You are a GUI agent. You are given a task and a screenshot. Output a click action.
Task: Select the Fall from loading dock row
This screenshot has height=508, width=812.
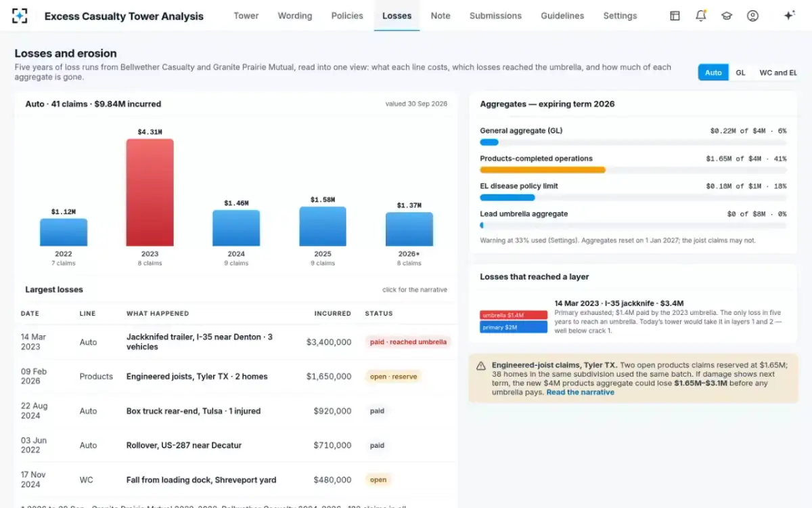coord(236,480)
